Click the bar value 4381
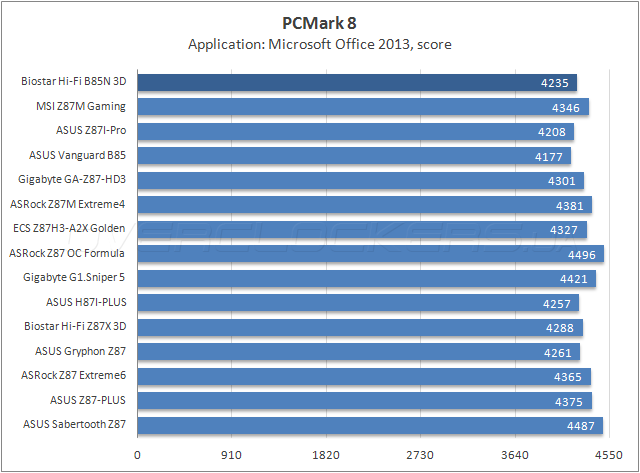 (x=570, y=206)
